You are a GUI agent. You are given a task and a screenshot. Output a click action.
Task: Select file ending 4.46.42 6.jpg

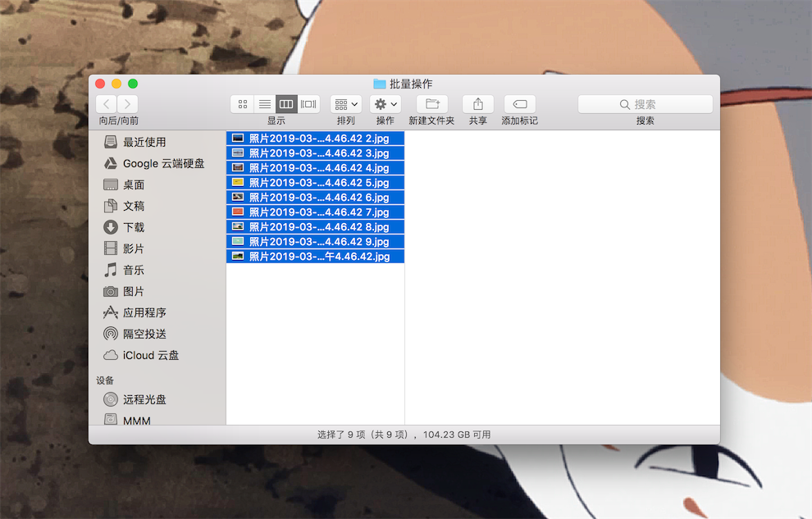316,197
